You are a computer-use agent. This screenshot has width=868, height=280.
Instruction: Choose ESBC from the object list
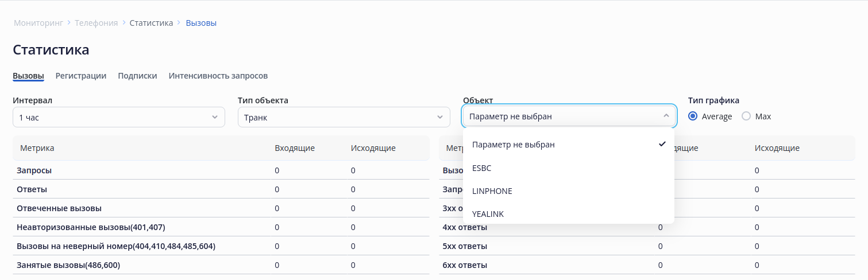tap(482, 168)
